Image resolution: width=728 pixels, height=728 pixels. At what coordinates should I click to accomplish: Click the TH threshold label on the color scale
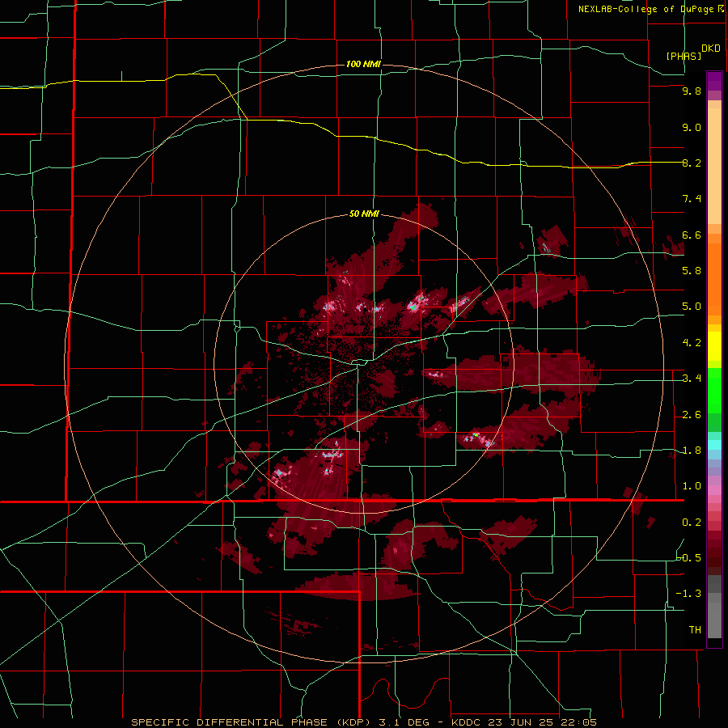point(695,629)
